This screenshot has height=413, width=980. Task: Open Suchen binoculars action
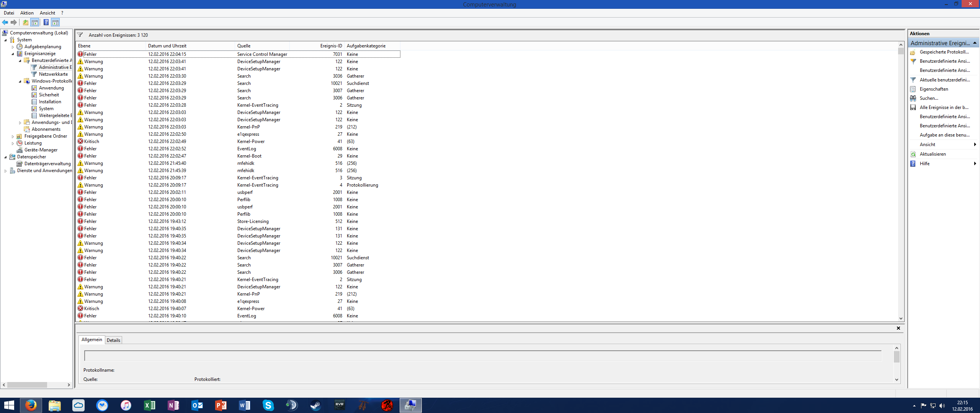929,98
